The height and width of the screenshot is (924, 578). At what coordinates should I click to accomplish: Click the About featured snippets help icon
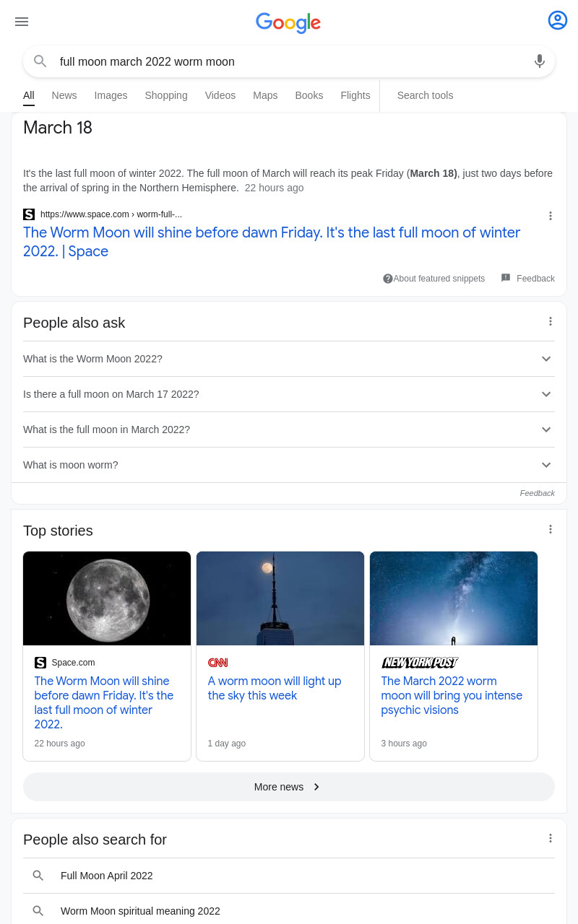[388, 279]
